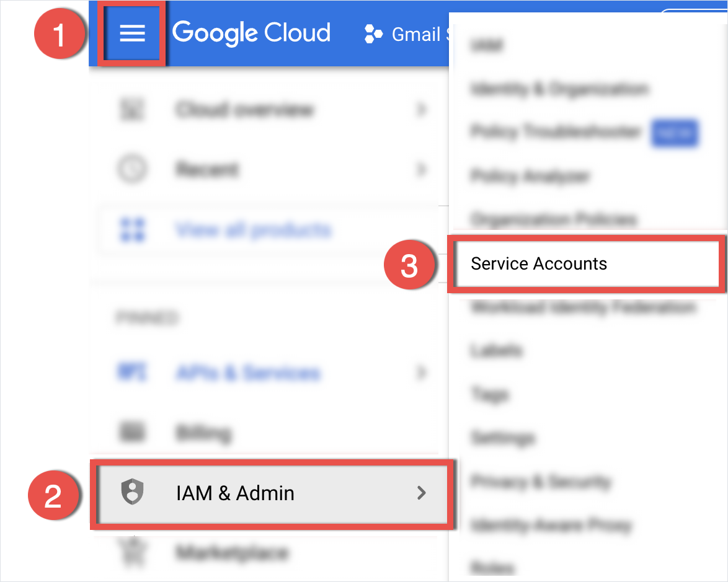Open the IAM & Admin menu item
This screenshot has height=582, width=728.
click(x=273, y=493)
